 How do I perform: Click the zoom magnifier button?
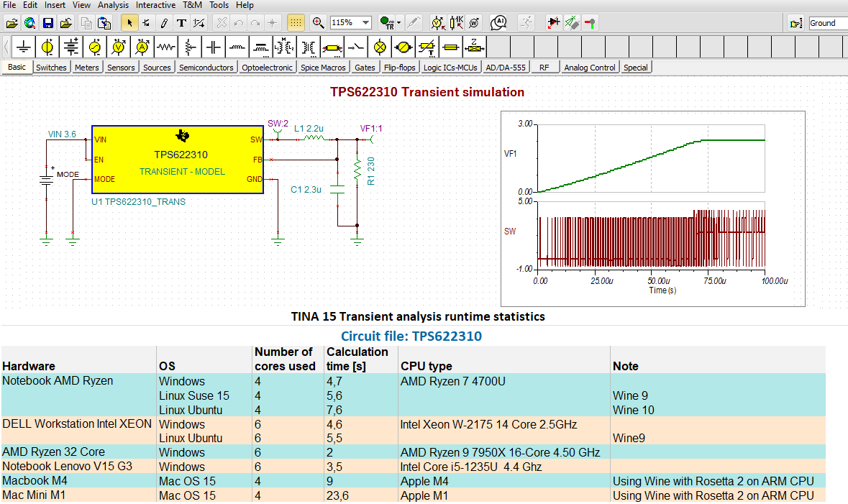click(318, 23)
